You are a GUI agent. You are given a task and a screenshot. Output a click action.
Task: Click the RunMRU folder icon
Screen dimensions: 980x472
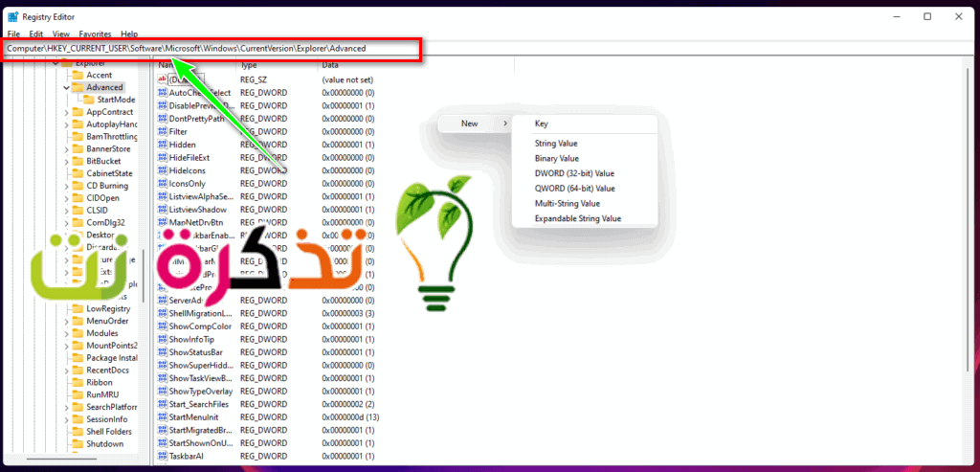(x=78, y=394)
